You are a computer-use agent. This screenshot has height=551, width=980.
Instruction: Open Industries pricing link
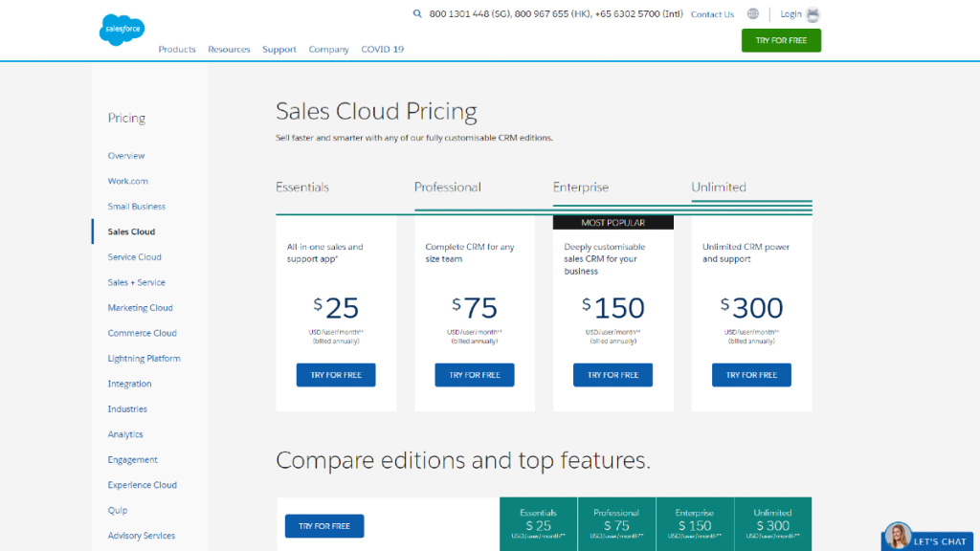[x=127, y=409]
